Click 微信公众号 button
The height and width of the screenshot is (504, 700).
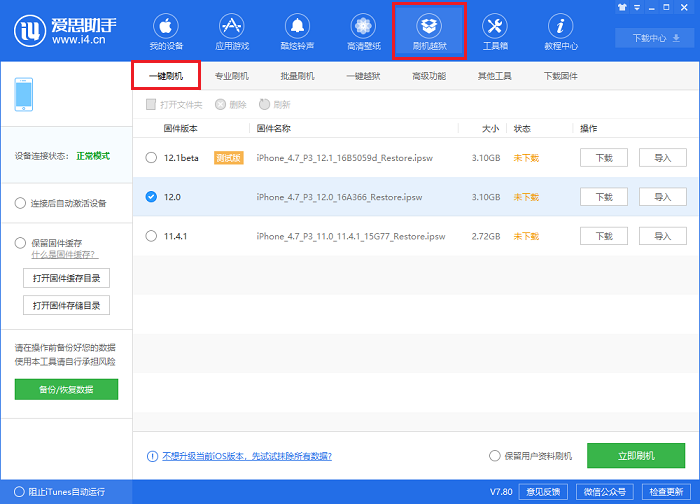click(x=605, y=492)
